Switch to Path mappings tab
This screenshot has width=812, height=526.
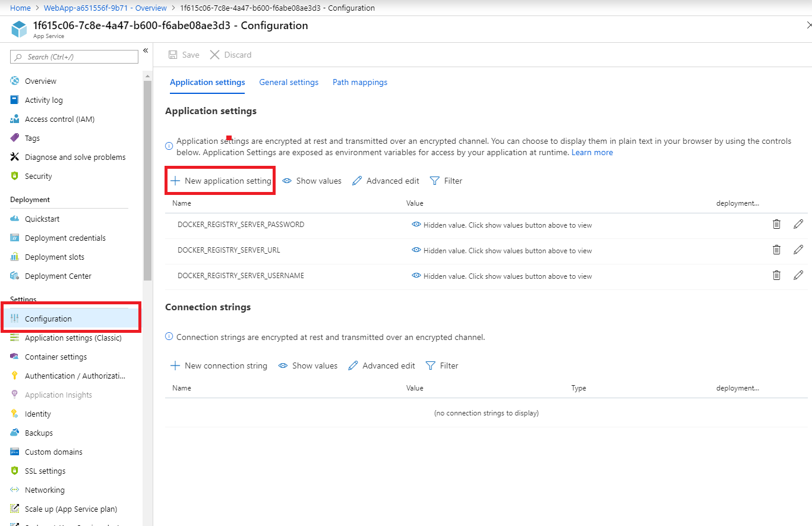360,83
